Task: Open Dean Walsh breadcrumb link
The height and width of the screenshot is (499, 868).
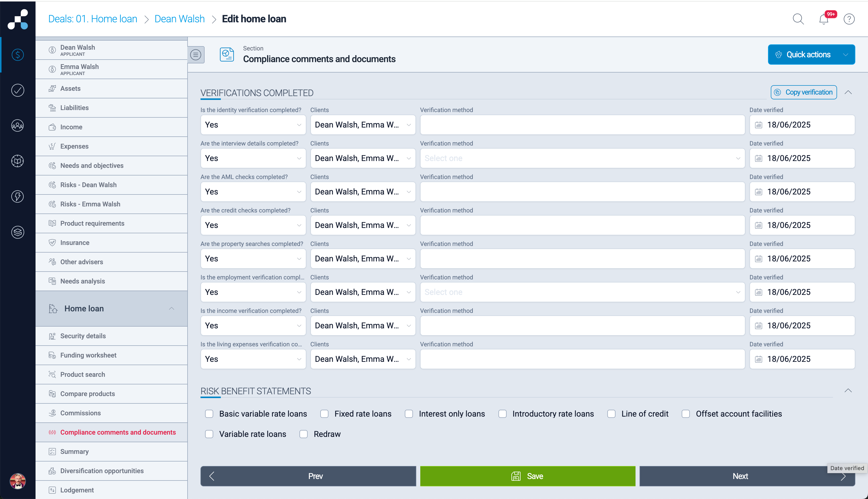Action: (179, 19)
